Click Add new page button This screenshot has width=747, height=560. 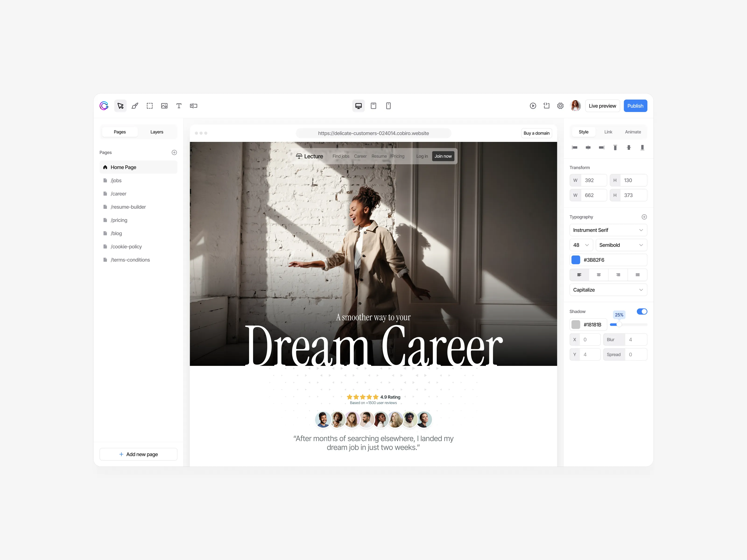[x=138, y=454]
